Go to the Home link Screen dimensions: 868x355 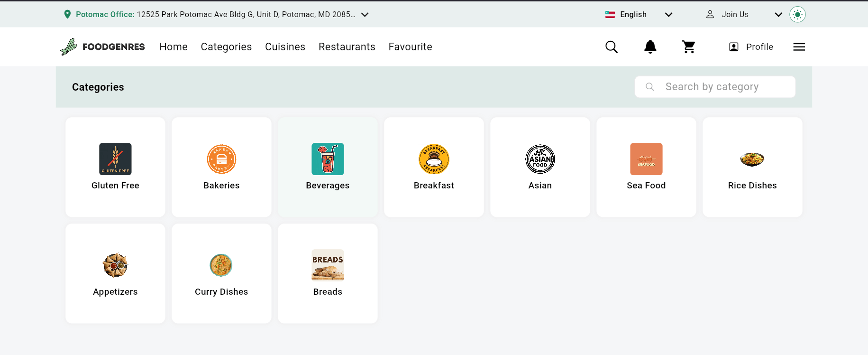pos(174,47)
